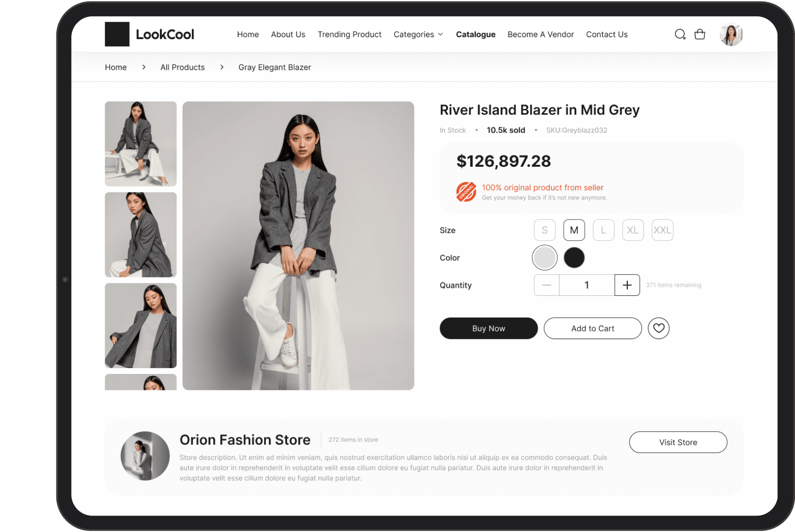This screenshot has width=795, height=532.
Task: Click breadcrumb chevron after Home
Action: (144, 67)
